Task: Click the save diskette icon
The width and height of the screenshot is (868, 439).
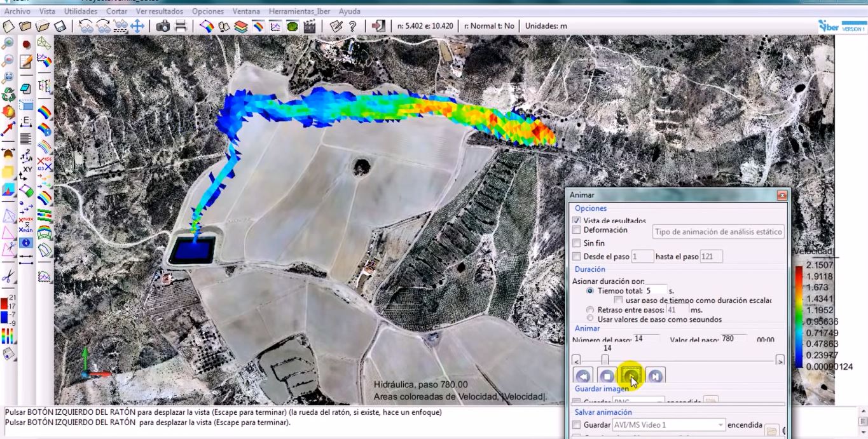Action: 60,26
